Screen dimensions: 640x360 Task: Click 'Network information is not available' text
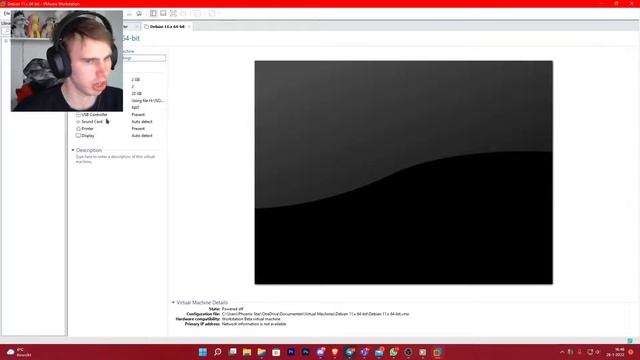point(254,324)
